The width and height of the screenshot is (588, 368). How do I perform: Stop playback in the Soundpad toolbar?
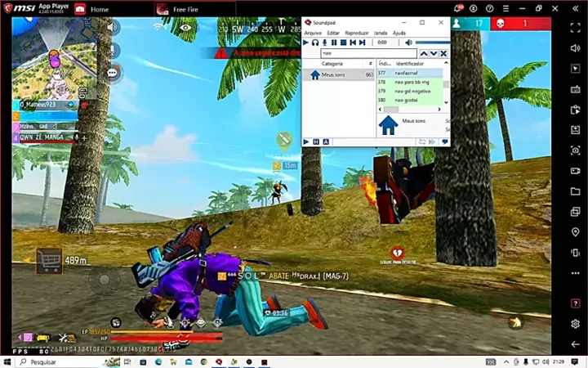coord(343,42)
